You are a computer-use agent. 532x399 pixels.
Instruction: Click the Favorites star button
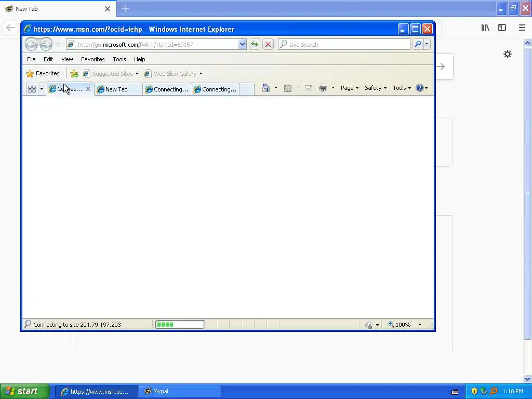tap(43, 73)
